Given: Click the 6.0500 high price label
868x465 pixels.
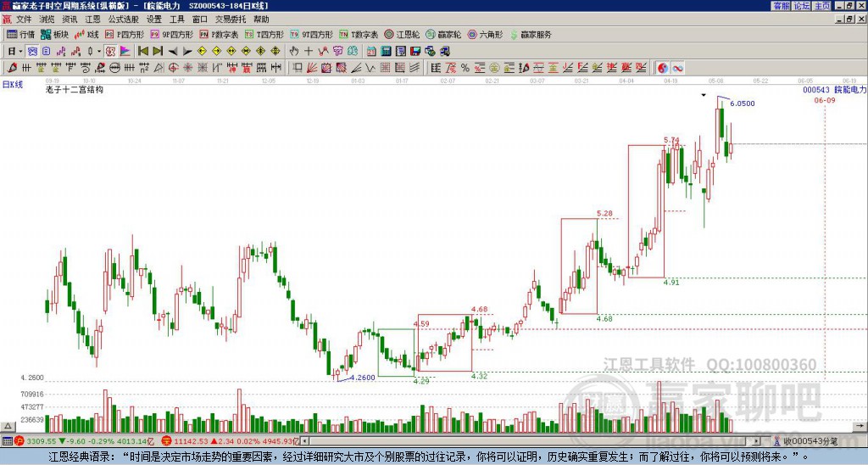Looking at the screenshot, I should (x=743, y=104).
